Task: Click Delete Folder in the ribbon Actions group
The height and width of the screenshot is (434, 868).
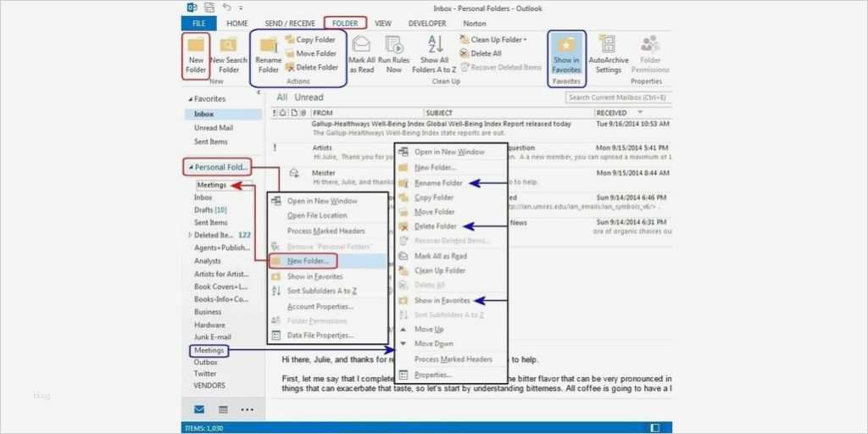Action: click(312, 68)
